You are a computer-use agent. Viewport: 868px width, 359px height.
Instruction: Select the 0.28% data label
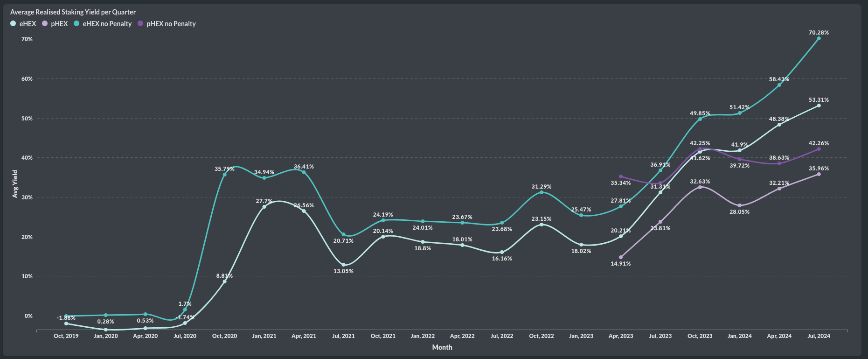[105, 322]
